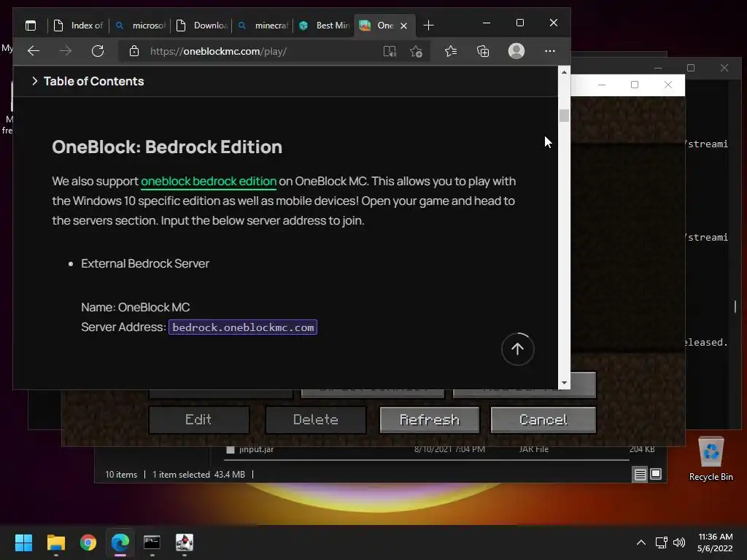Screen dimensions: 747x560
Task: Open Edge Settings and more menu
Action: [x=550, y=51]
